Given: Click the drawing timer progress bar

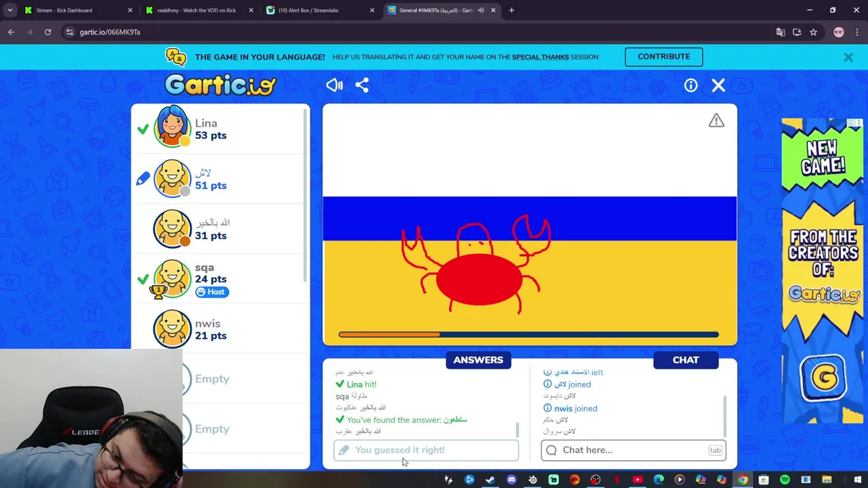Looking at the screenshot, I should tap(529, 335).
